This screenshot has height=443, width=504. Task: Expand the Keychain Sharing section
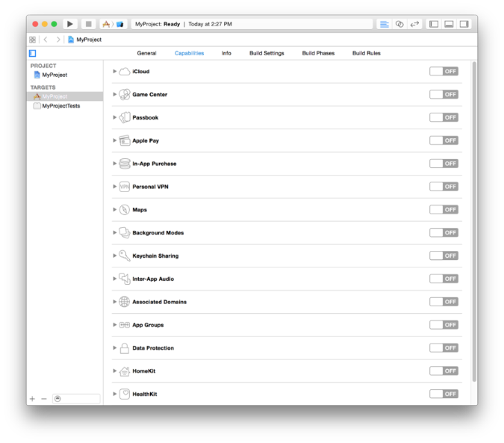[115, 256]
